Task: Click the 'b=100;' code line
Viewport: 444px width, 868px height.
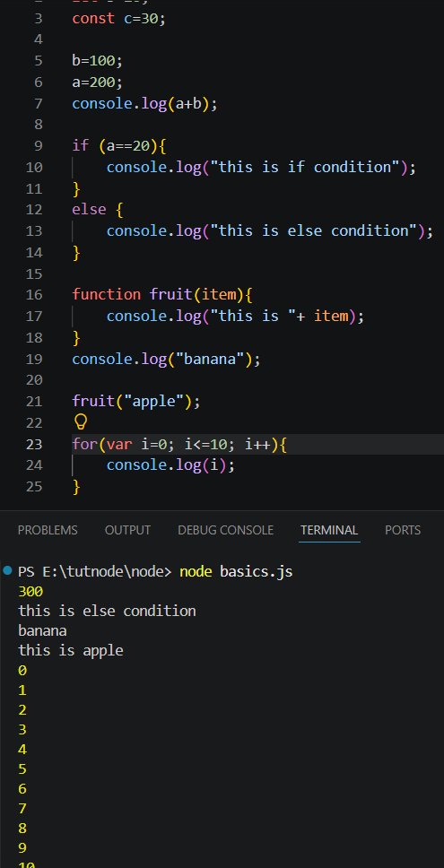Action: (x=97, y=60)
